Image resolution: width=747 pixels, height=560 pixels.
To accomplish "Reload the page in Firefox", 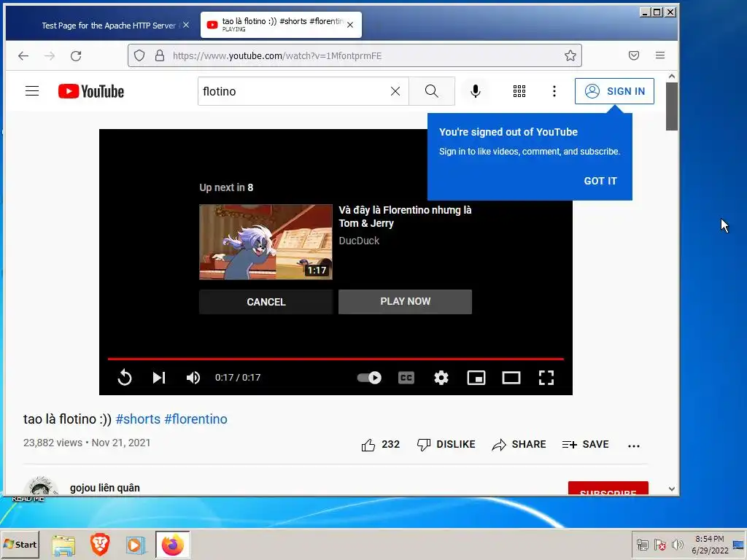I will point(76,55).
